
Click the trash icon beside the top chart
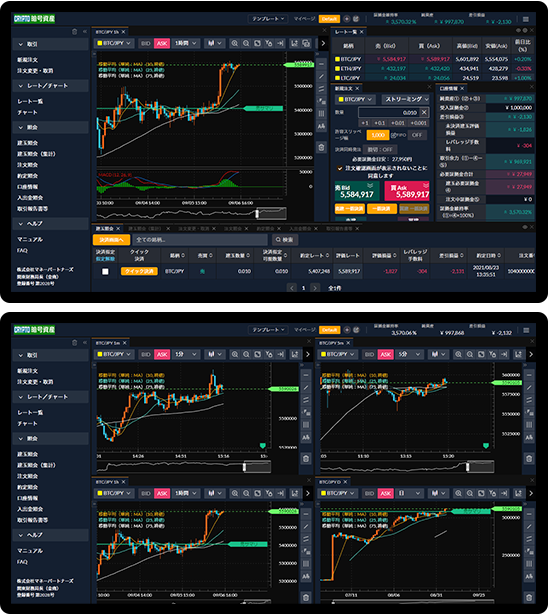coord(321,147)
